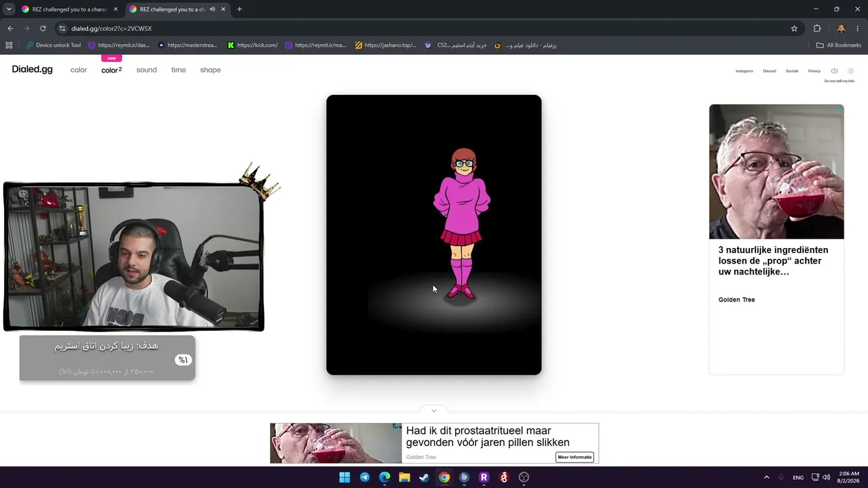Image resolution: width=868 pixels, height=488 pixels.
Task: Click 'Had ik dit prostaatritueel' banner headline
Action: [x=488, y=436]
